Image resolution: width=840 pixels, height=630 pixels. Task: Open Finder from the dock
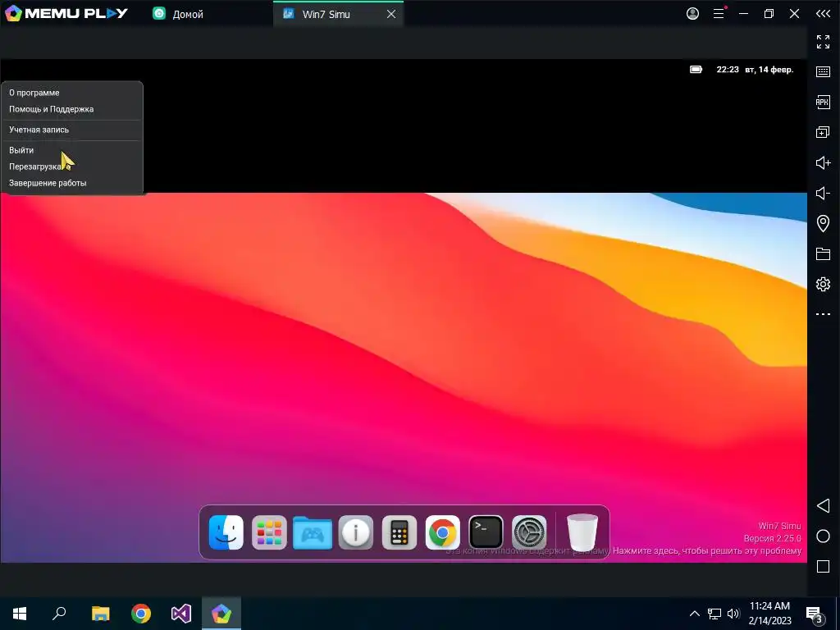click(226, 532)
